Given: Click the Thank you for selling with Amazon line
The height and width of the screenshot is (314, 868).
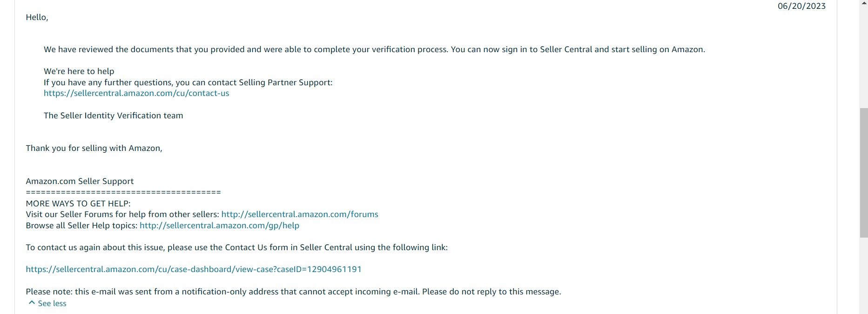Looking at the screenshot, I should [x=94, y=148].
